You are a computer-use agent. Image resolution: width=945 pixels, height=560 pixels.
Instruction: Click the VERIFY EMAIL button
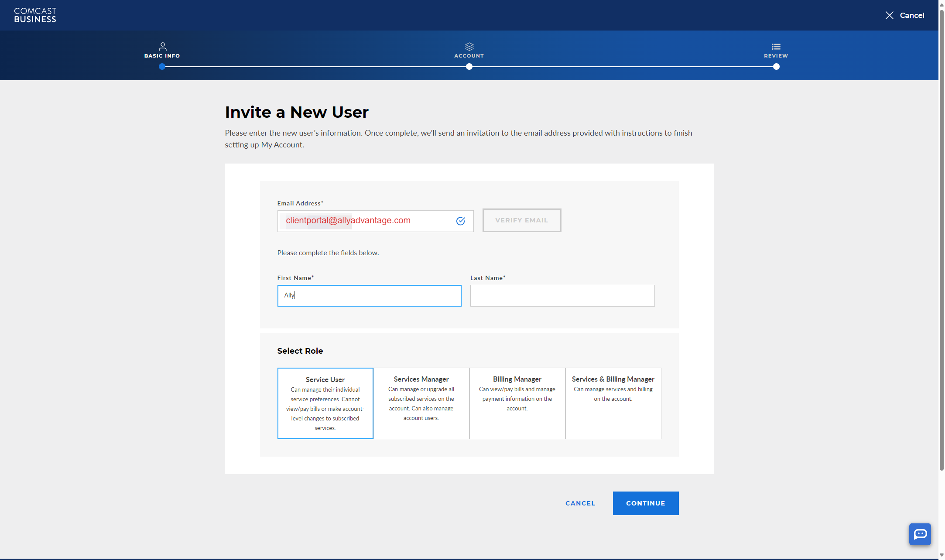[x=521, y=220]
